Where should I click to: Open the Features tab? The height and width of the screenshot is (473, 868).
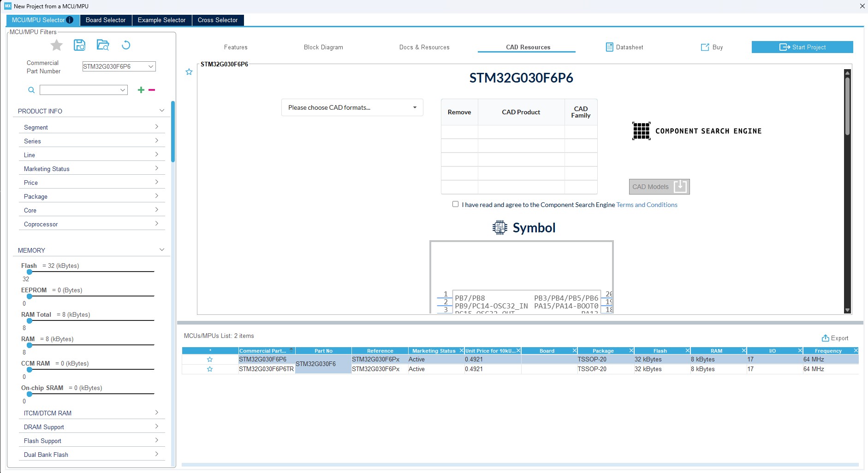(236, 47)
